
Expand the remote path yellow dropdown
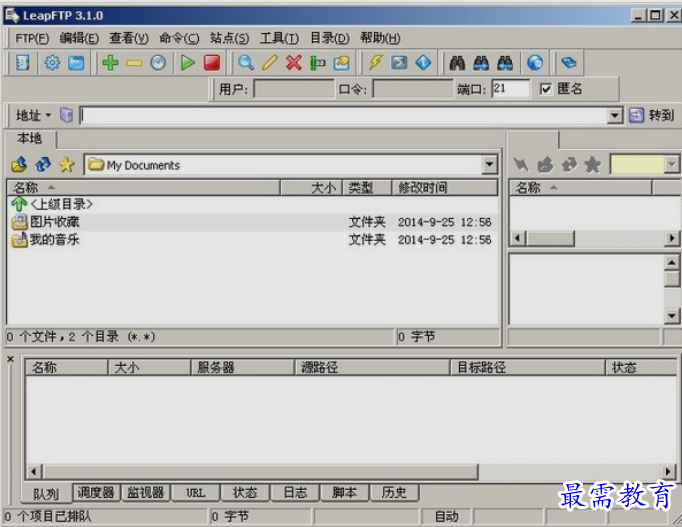pyautogui.click(x=672, y=164)
